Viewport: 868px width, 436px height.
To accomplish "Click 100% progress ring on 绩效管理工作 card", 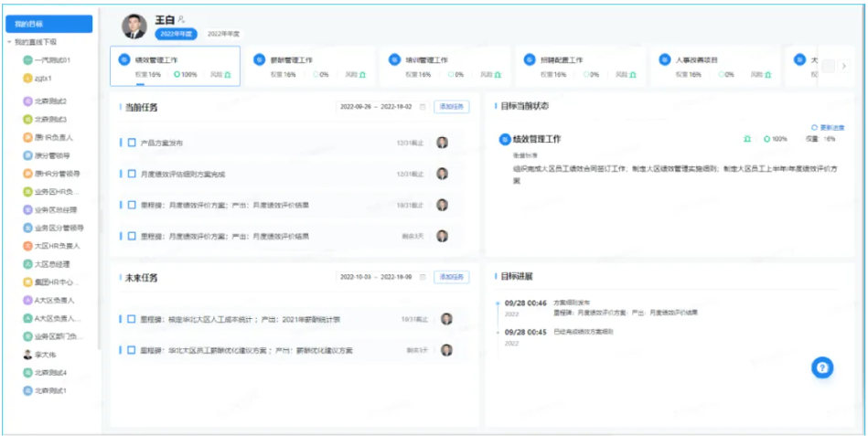I will (x=177, y=74).
